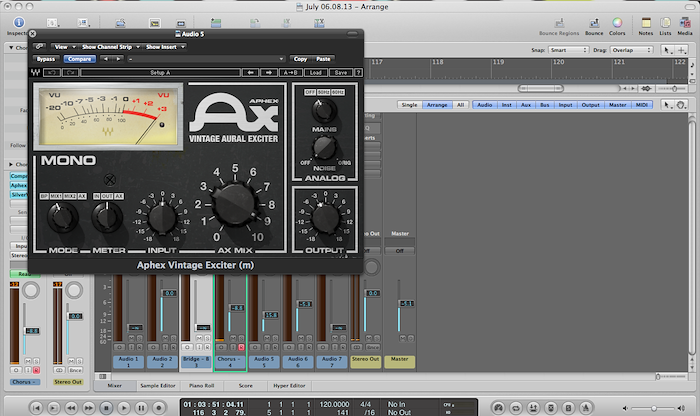Click the plugin Paste button
The height and width of the screenshot is (416, 700).
pos(323,59)
